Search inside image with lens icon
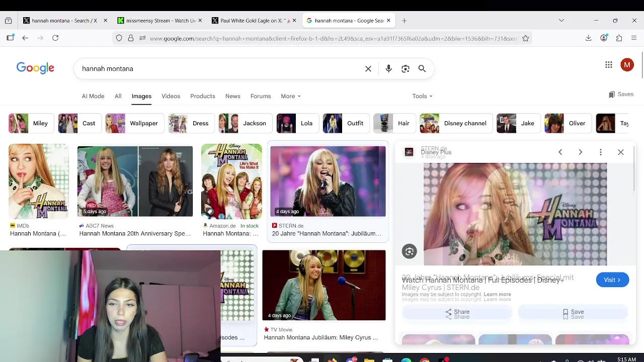The image size is (644, 362). (x=410, y=251)
